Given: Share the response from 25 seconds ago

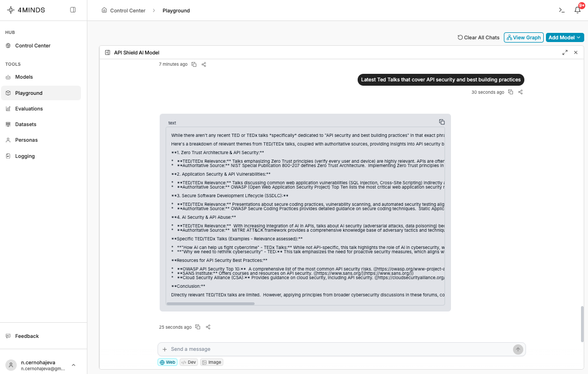Looking at the screenshot, I should click(208, 327).
